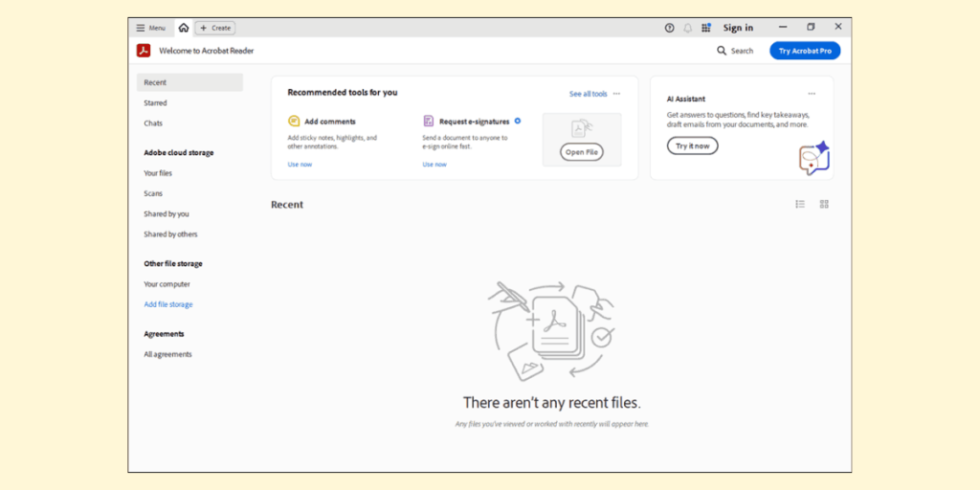980x490 pixels.
Task: Click Try it now for AI Assistant
Action: [693, 145]
